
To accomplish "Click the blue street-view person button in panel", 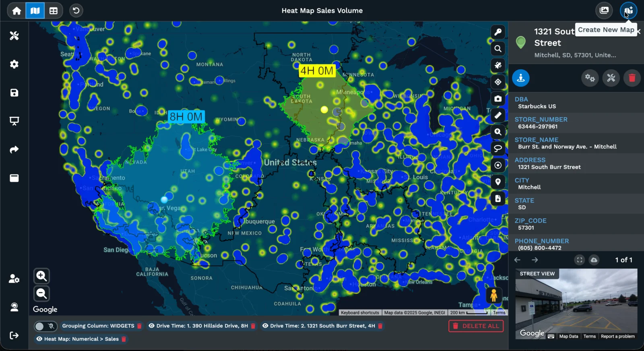I will [x=521, y=78].
